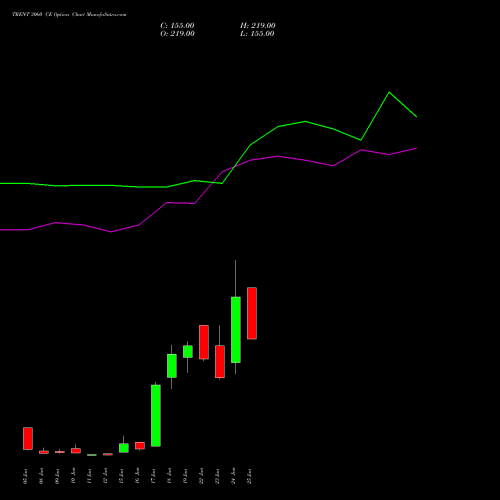The width and height of the screenshot is (500, 500).
Task: Select the tall green candlestick for the 17th
Action: [x=156, y=415]
